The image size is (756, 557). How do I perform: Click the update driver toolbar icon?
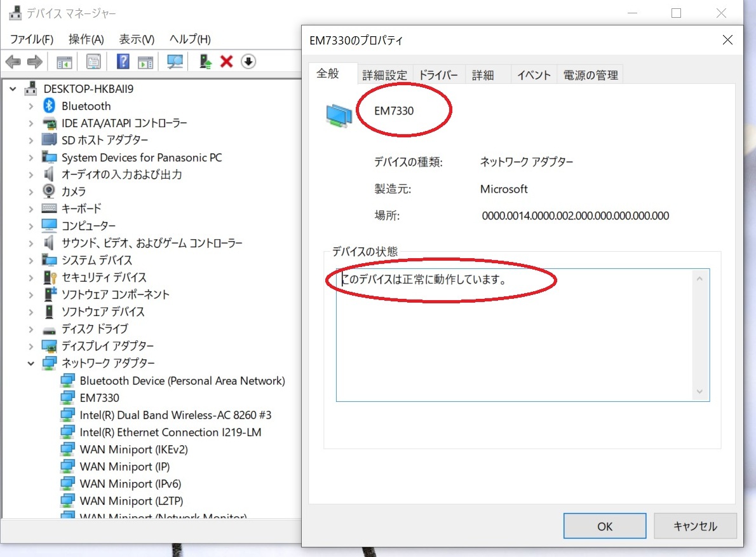click(x=205, y=62)
